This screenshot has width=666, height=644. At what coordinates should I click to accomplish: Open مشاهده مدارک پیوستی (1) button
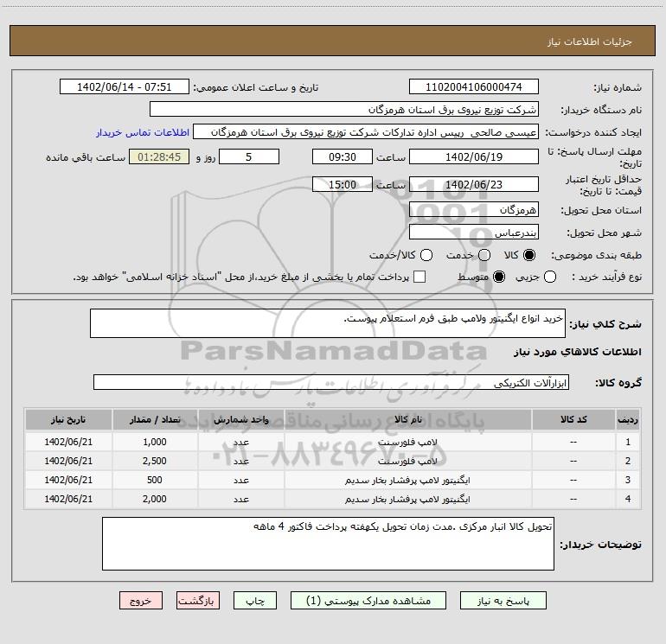coord(368,600)
